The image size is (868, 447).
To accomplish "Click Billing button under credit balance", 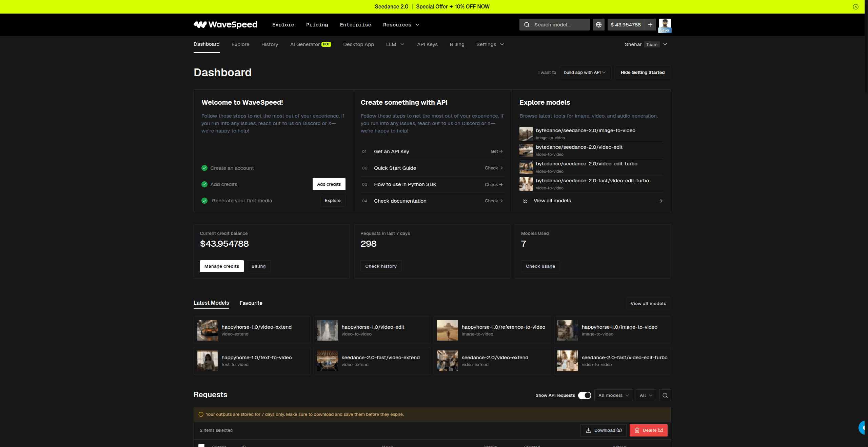I will pyautogui.click(x=258, y=266).
